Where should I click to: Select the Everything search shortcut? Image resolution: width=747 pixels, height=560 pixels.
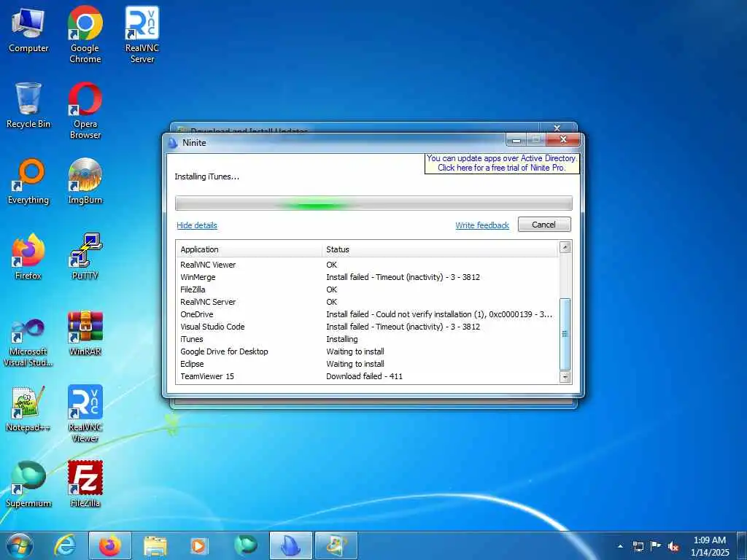(28, 182)
